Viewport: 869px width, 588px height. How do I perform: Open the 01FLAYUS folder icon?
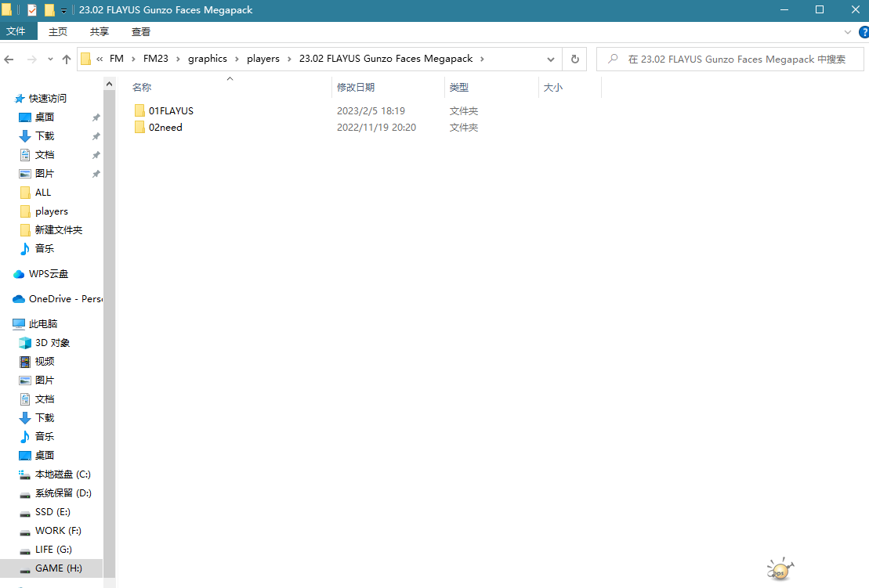pyautogui.click(x=139, y=110)
